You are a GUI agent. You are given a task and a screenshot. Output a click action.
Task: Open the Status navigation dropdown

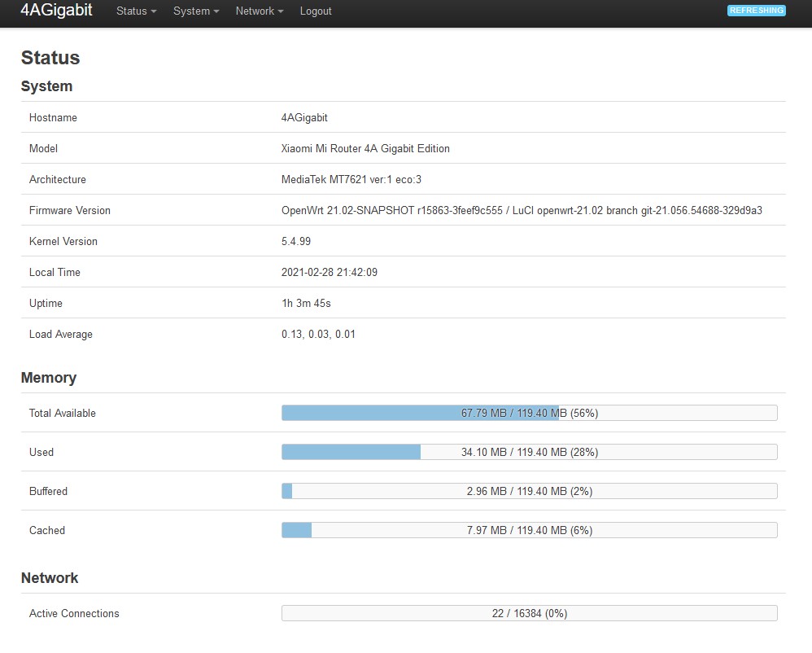pyautogui.click(x=134, y=11)
